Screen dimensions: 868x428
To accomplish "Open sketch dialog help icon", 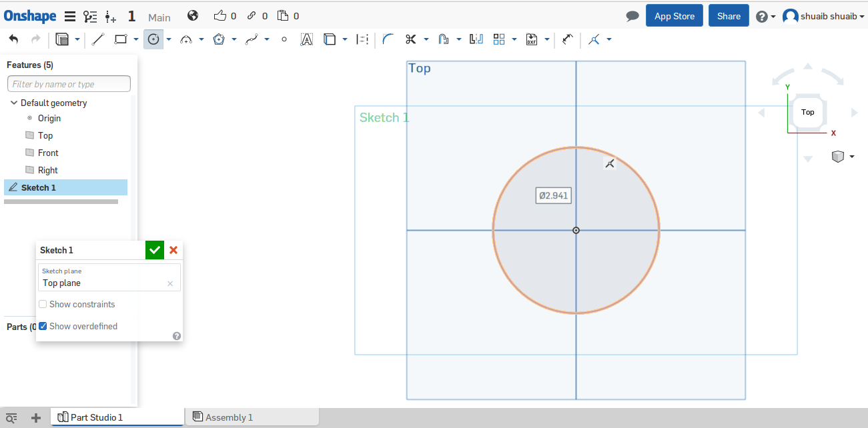I will click(177, 336).
